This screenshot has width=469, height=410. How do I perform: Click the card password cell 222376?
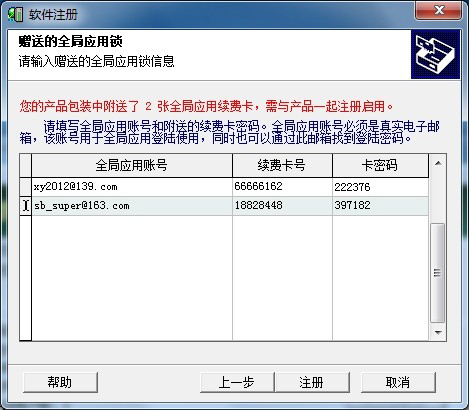pos(380,187)
